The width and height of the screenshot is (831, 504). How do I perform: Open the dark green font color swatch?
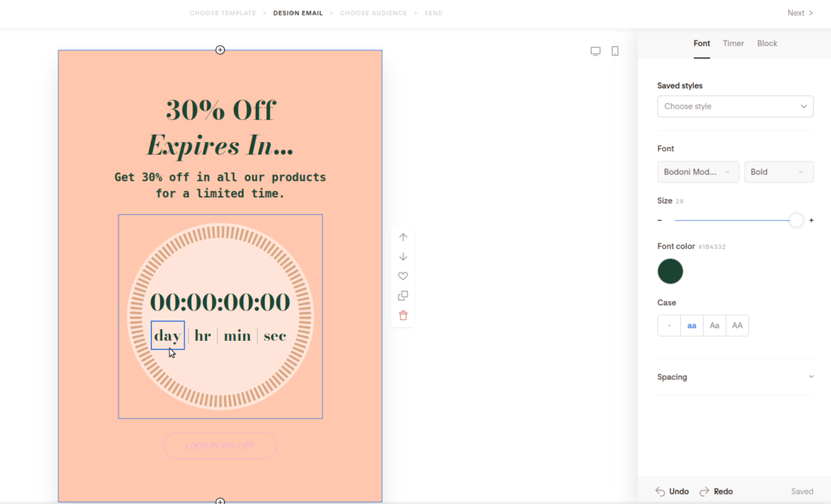(x=670, y=271)
